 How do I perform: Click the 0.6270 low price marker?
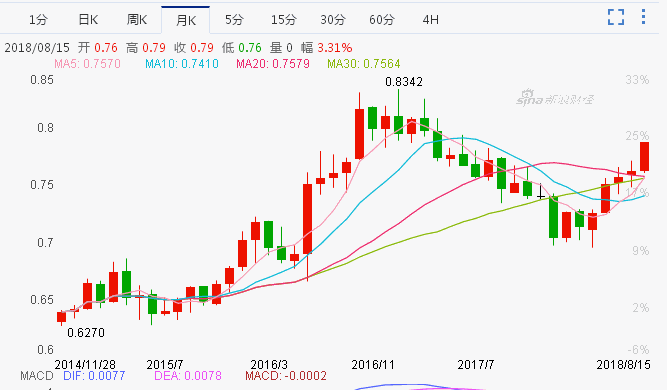point(86,333)
